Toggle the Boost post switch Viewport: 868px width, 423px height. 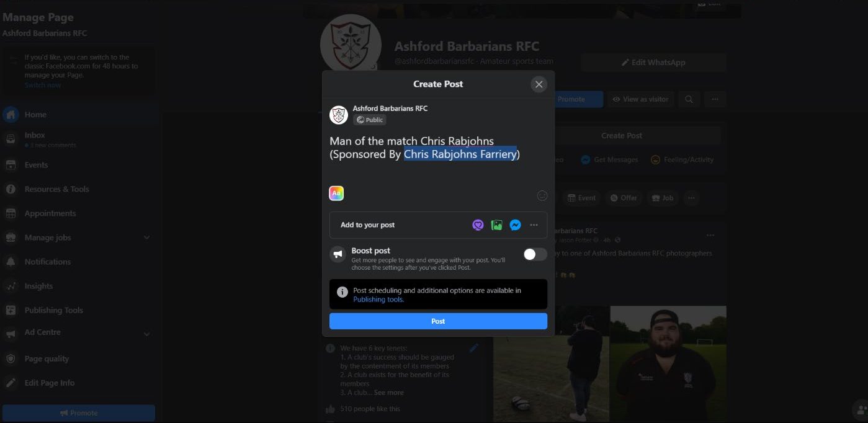(x=535, y=254)
